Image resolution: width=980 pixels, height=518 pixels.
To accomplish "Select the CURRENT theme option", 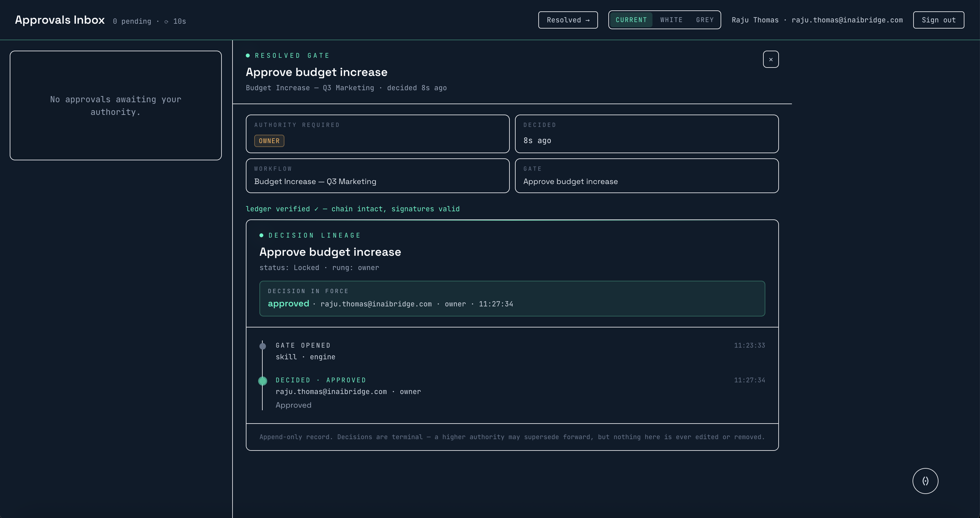I will click(631, 20).
